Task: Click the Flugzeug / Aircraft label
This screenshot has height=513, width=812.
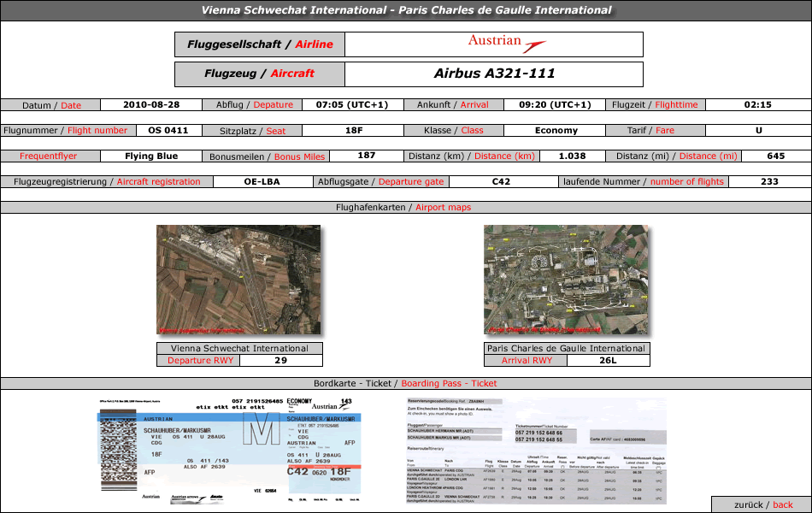Action: click(x=260, y=74)
